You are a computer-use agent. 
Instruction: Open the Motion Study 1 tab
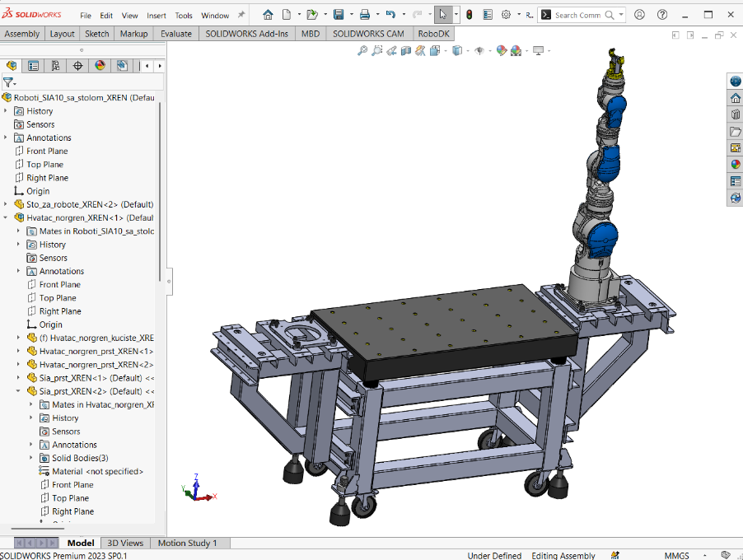[x=187, y=543]
